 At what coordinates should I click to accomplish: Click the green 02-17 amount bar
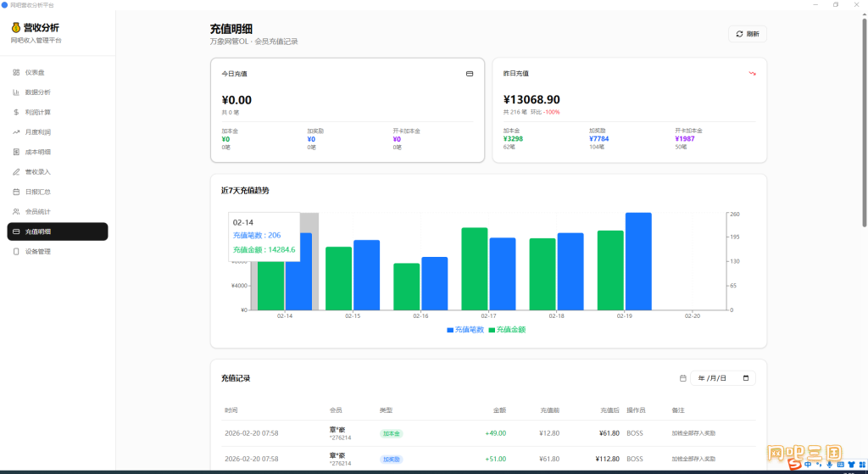[x=475, y=269]
